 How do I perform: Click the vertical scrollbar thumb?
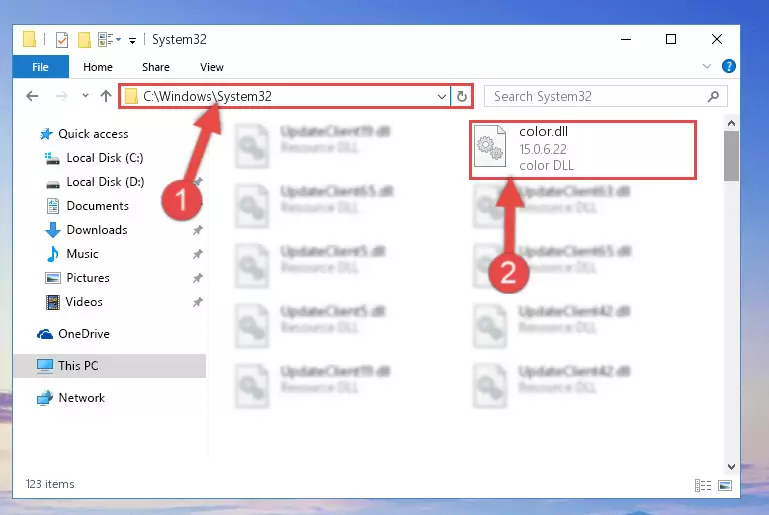click(x=731, y=156)
